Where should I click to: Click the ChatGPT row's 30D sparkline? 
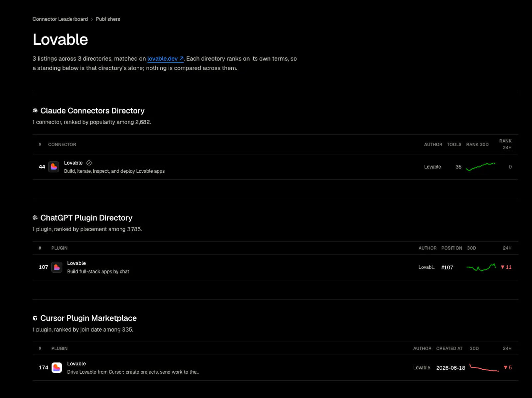click(x=481, y=267)
